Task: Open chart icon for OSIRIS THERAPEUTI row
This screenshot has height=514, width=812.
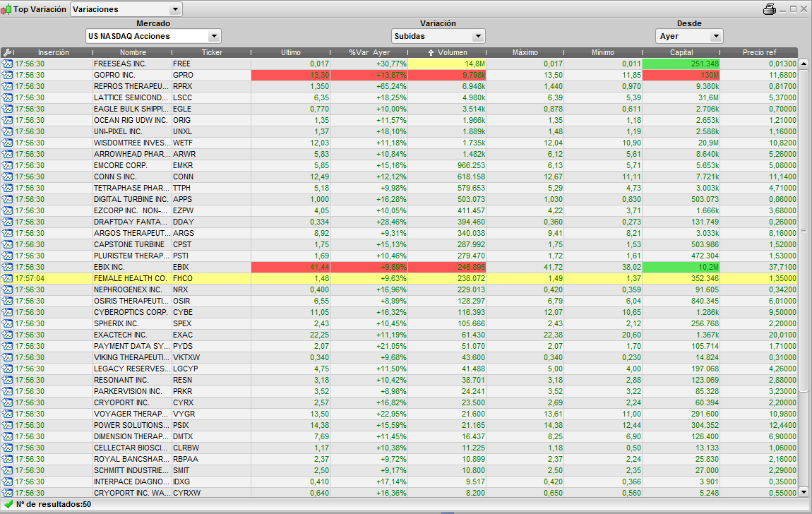Action: tap(7, 301)
